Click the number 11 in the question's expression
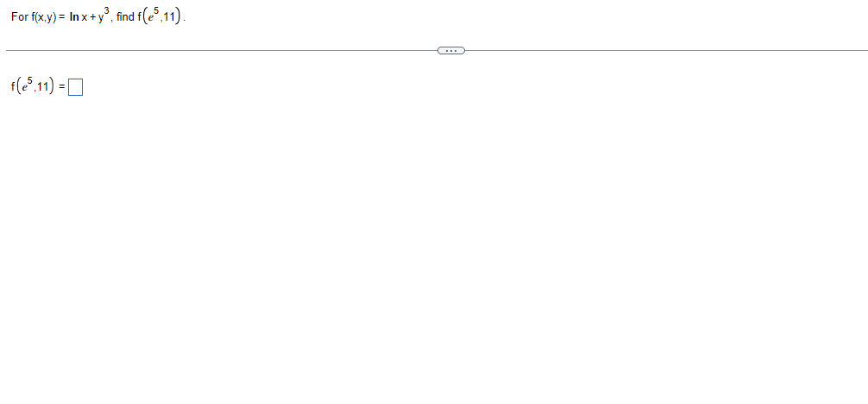The width and height of the screenshot is (868, 404). (x=168, y=18)
